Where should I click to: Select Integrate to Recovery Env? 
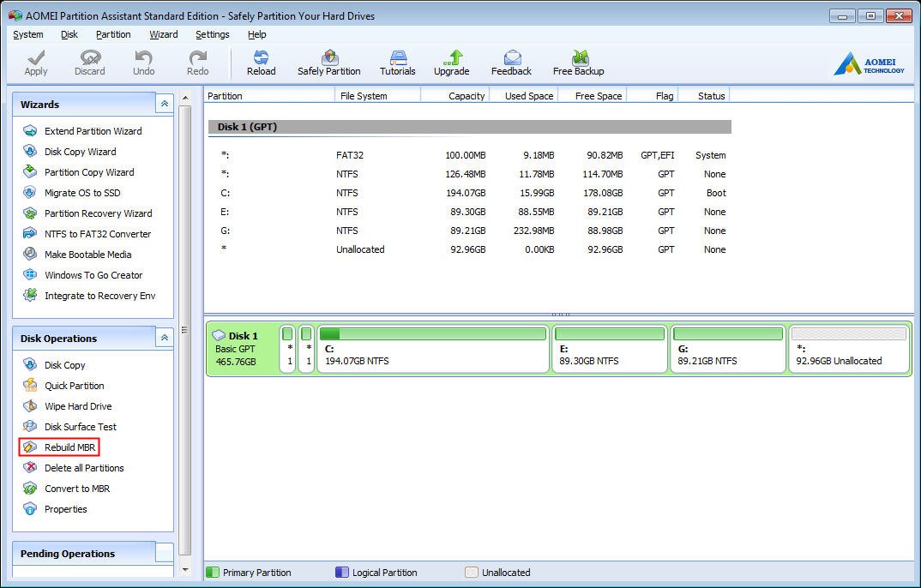89,295
